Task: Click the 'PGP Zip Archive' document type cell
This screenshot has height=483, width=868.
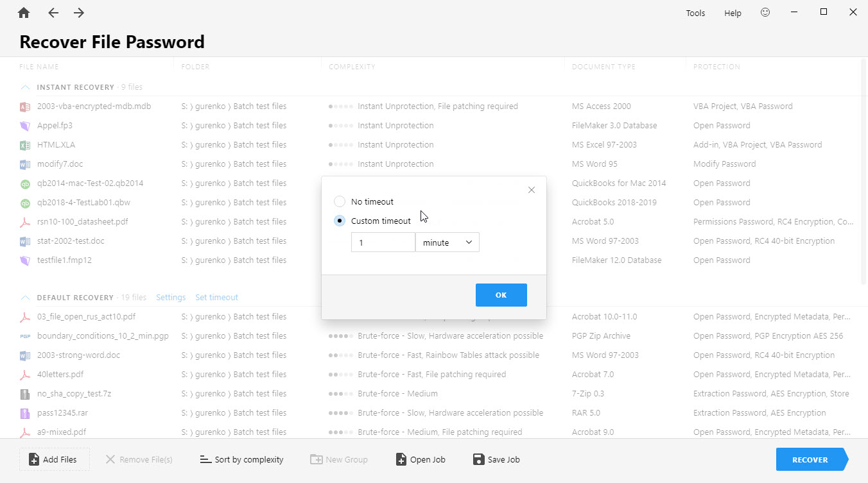Action: tap(601, 336)
